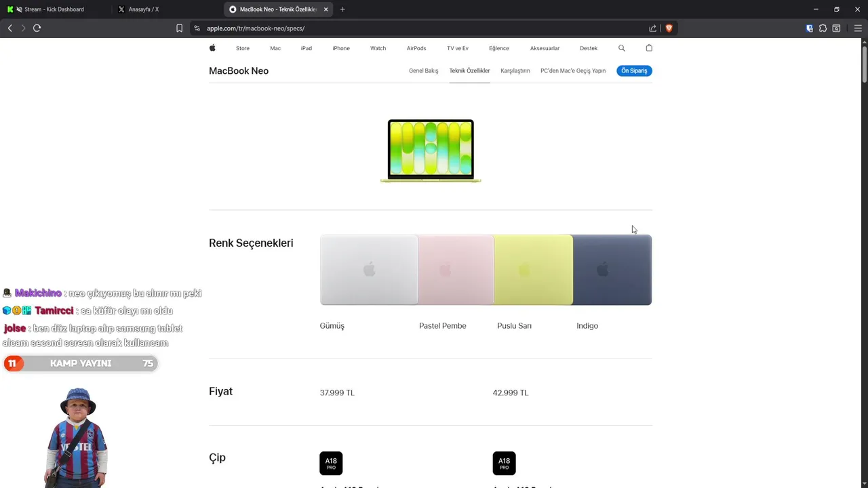Open the Brave Shields lion icon

tap(669, 28)
